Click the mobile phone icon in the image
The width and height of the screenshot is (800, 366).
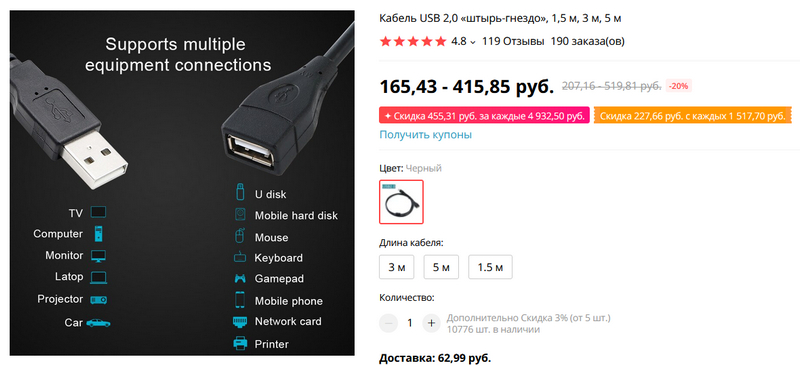point(240,300)
